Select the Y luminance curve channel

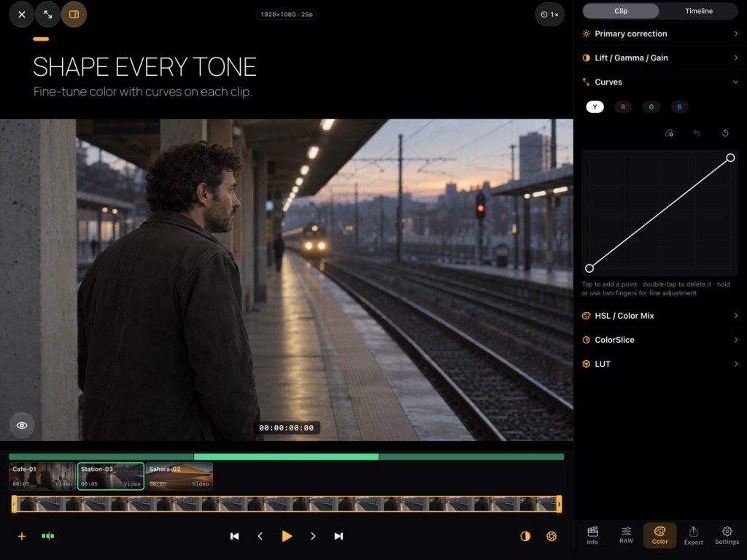coord(595,106)
